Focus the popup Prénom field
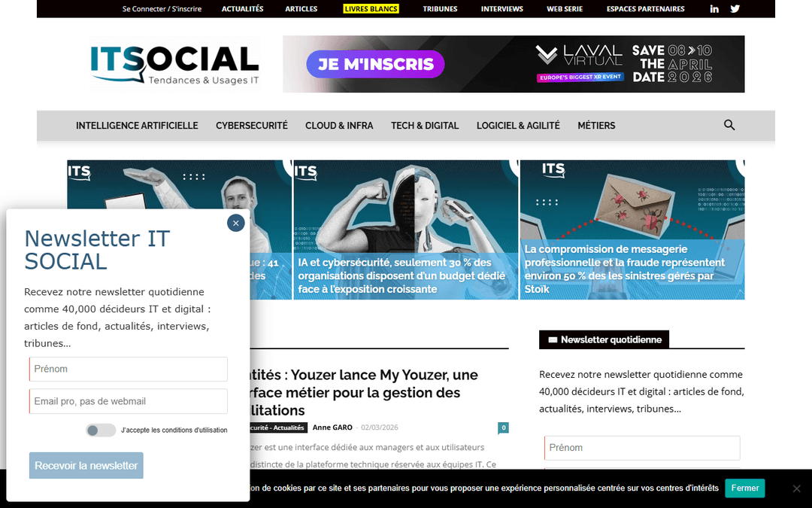Screen dimensions: 812x508 (129, 369)
